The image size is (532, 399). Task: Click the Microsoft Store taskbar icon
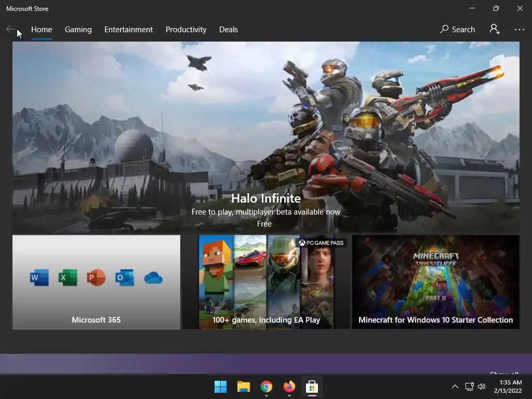tap(312, 387)
